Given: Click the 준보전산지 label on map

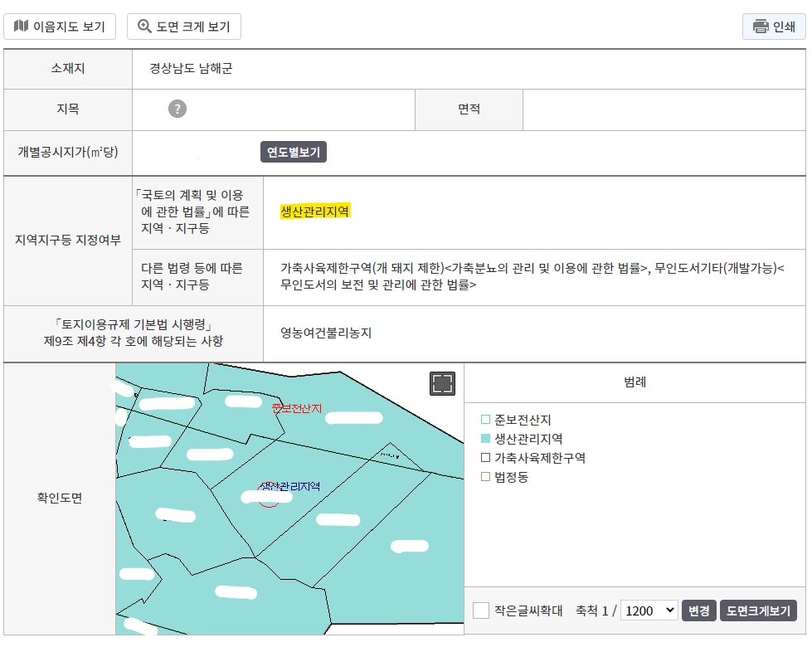Looking at the screenshot, I should 297,408.
